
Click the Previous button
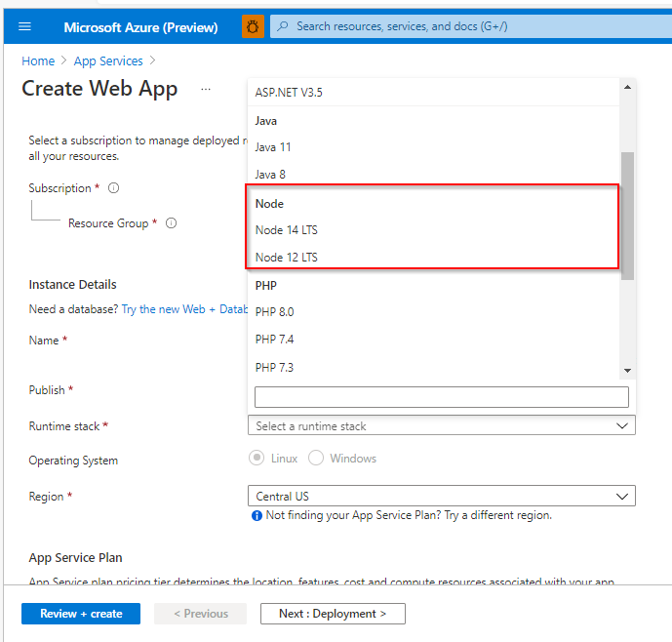[x=201, y=614]
